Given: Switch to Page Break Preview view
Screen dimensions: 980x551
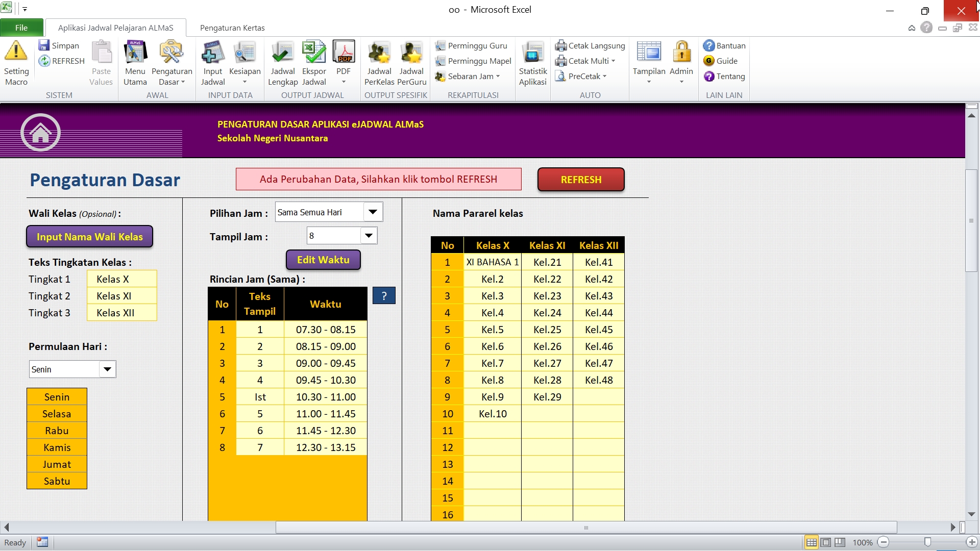Looking at the screenshot, I should 840,542.
